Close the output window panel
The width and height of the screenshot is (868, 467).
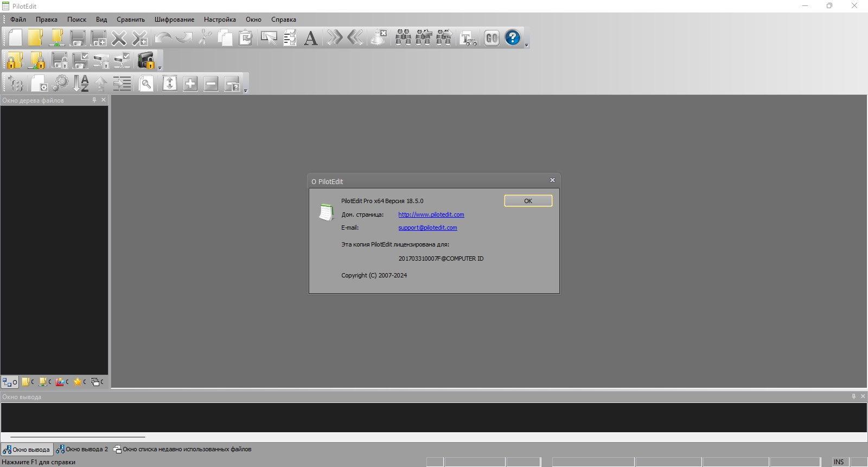(x=863, y=396)
